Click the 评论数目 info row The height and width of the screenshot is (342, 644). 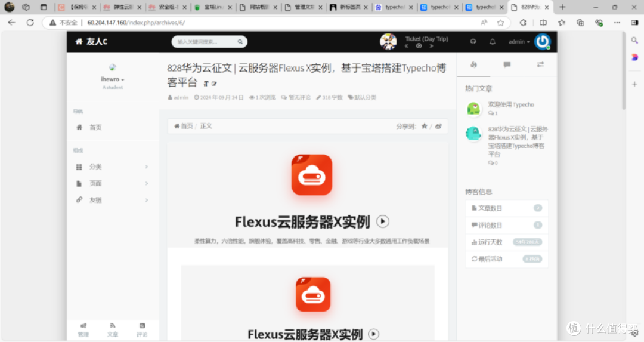pos(507,225)
